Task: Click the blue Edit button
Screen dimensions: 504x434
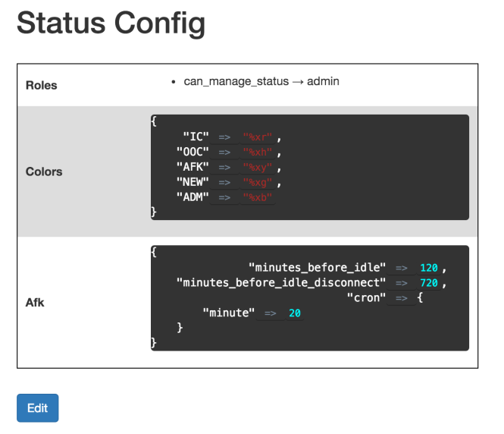Action: coord(38,407)
